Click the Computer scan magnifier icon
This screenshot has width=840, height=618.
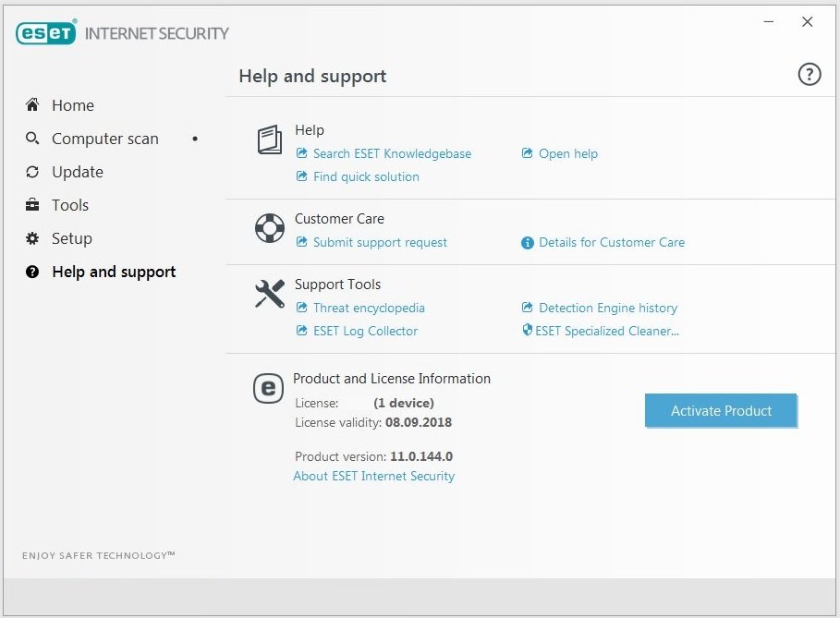[32, 139]
